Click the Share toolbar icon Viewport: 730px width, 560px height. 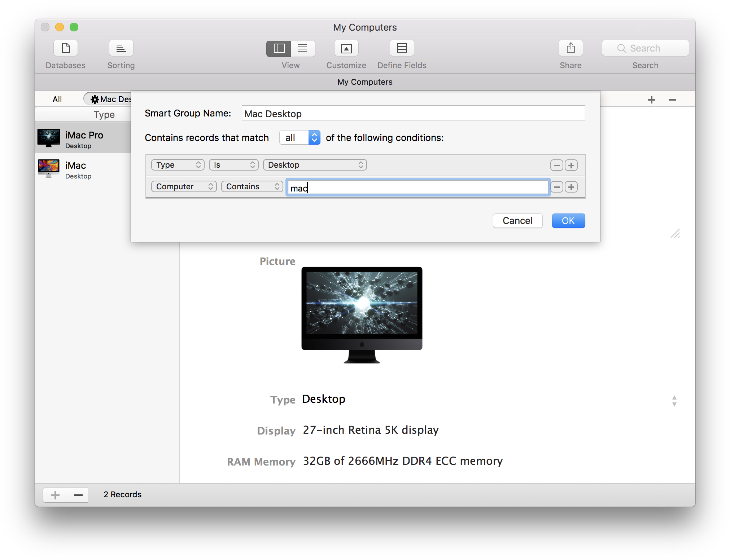(571, 48)
